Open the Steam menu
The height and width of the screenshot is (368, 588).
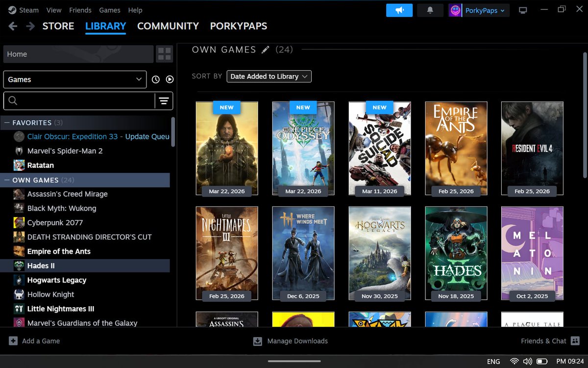pos(24,10)
